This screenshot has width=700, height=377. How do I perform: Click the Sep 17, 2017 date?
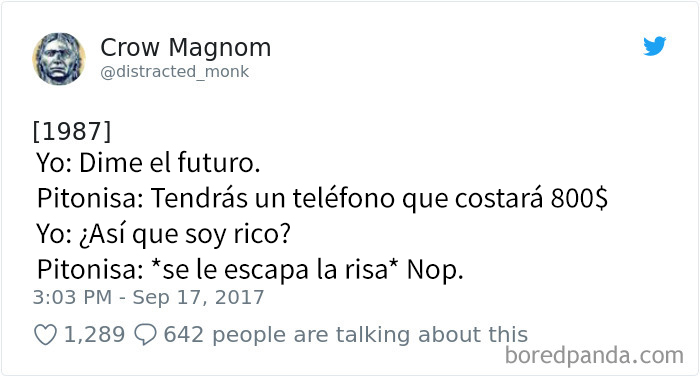click(x=199, y=297)
